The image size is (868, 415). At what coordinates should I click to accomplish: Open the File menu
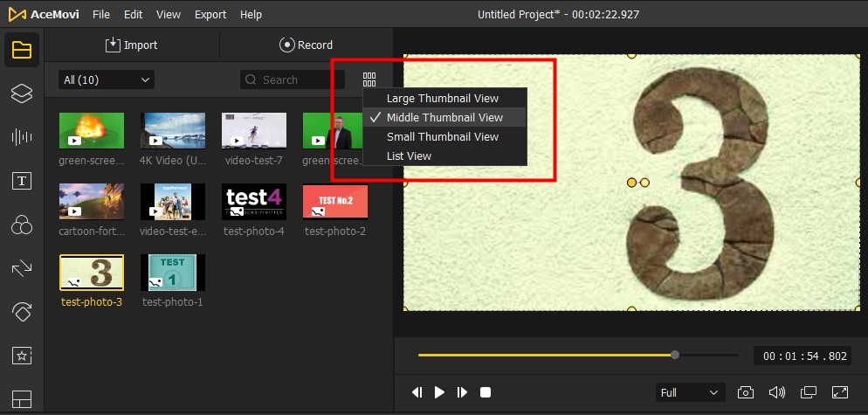pyautogui.click(x=101, y=14)
